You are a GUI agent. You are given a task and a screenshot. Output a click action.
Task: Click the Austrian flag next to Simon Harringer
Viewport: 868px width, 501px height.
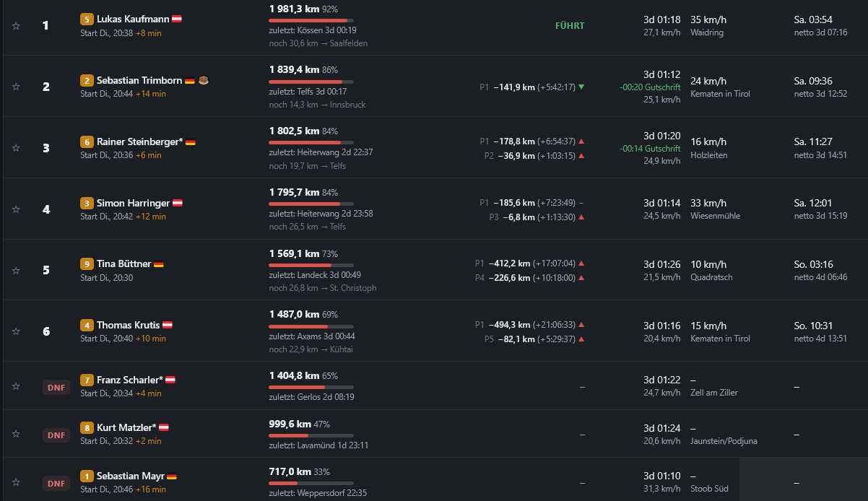click(x=177, y=203)
